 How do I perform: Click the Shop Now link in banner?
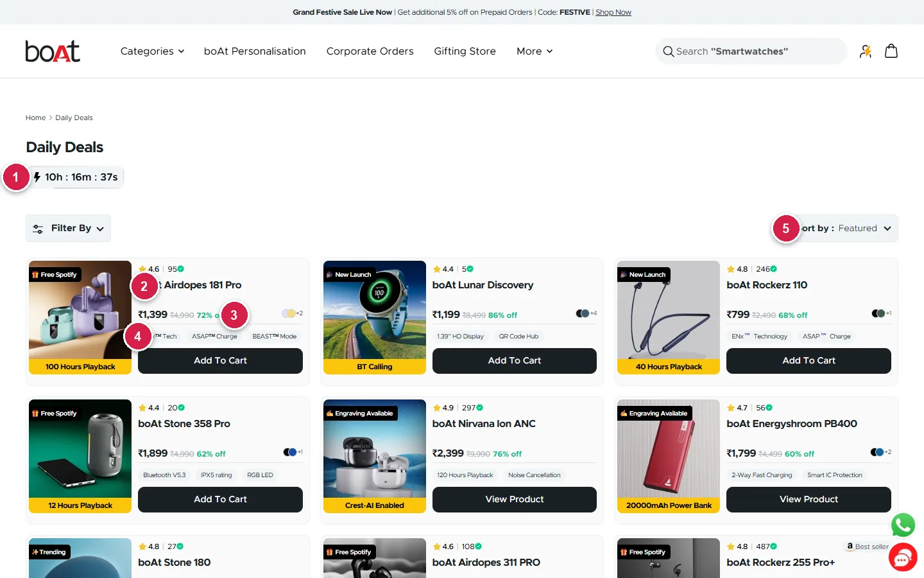point(613,12)
